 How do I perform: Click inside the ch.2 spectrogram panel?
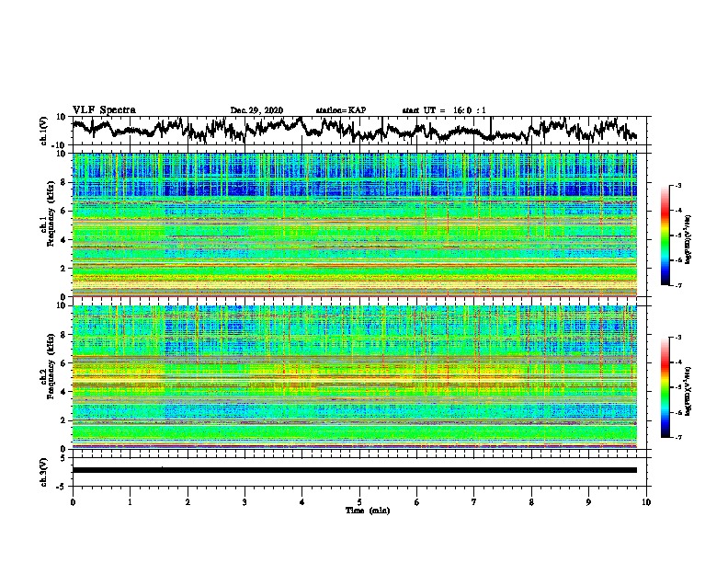click(x=354, y=377)
